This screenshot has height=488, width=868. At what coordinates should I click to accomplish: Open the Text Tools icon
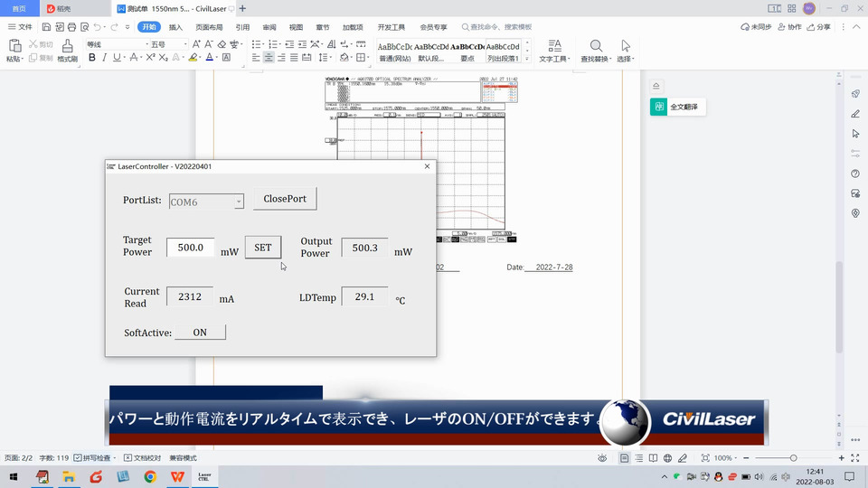(554, 45)
